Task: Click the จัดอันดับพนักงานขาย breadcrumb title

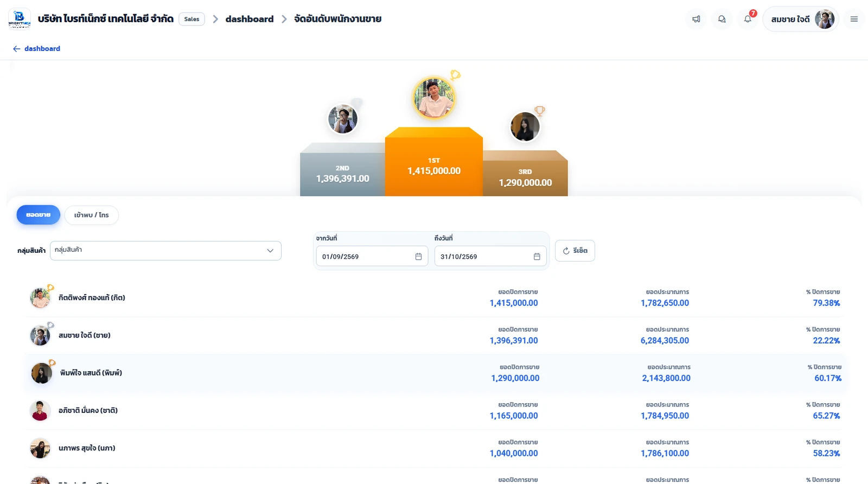Action: tap(337, 19)
